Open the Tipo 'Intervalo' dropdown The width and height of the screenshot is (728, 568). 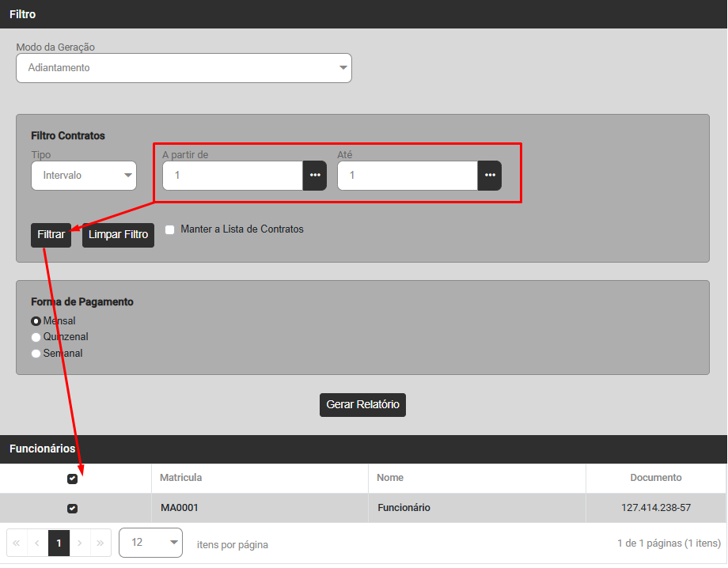pos(84,176)
